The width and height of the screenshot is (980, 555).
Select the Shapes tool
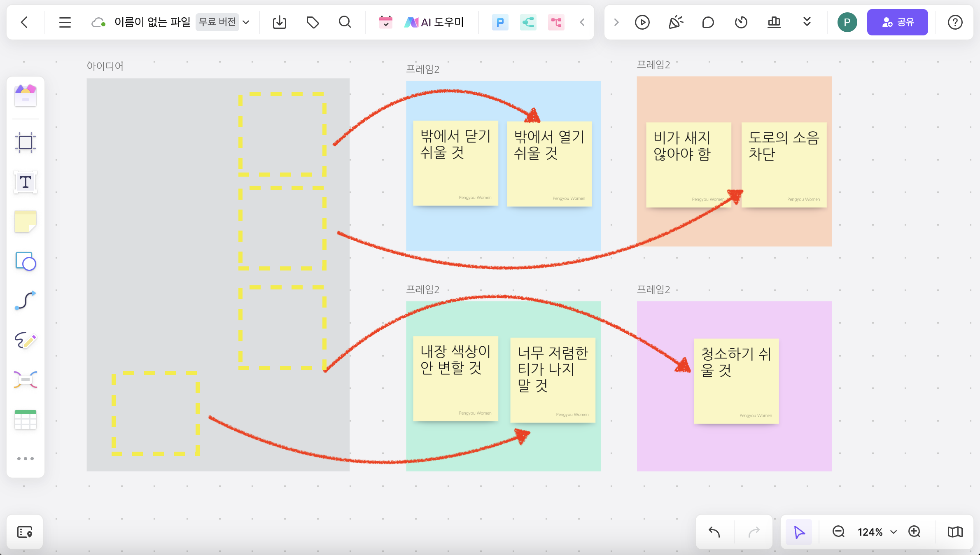click(26, 261)
